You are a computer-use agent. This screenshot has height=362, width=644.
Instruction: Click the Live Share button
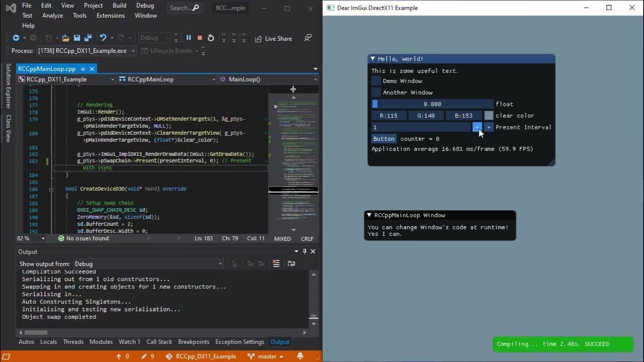pyautogui.click(x=273, y=38)
